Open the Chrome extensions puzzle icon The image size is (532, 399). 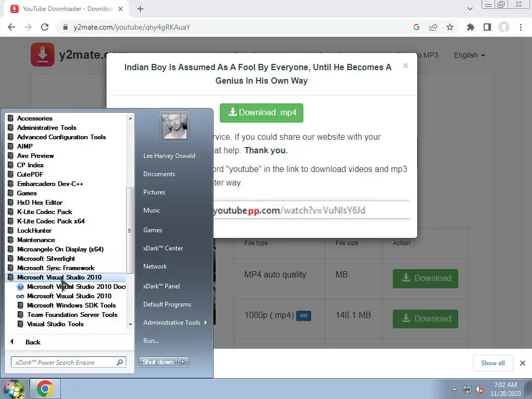pos(470,27)
